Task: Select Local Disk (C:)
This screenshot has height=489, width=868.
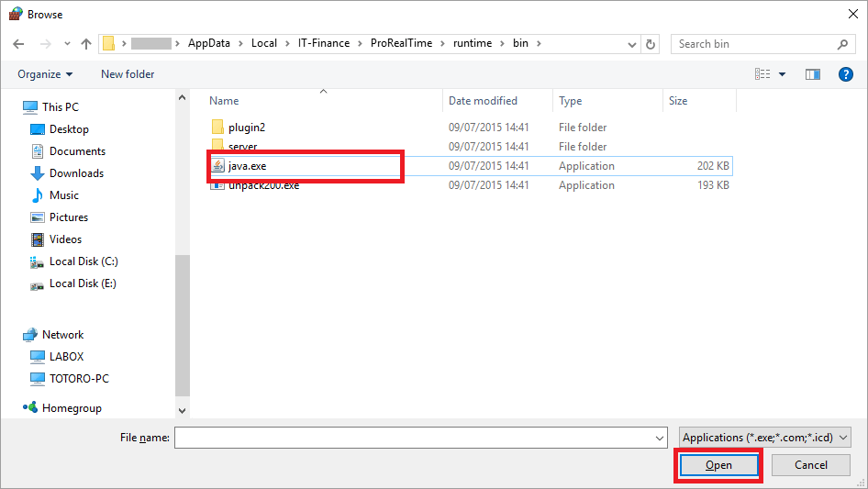Action: tap(83, 261)
